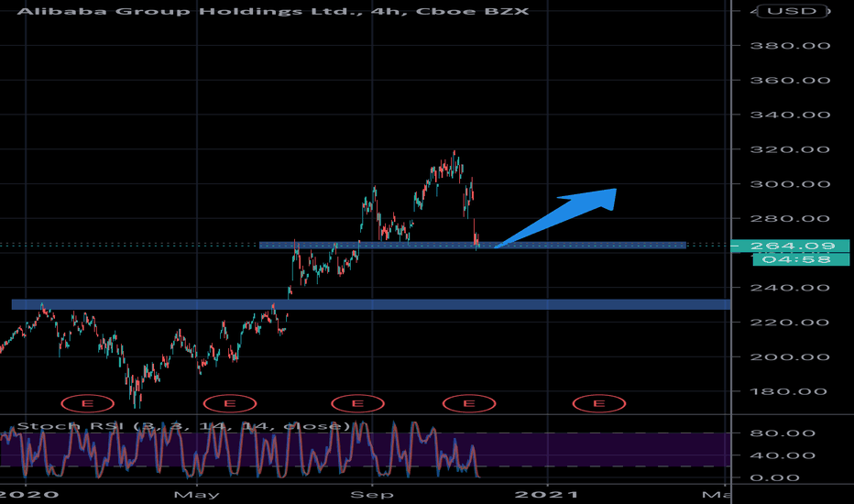Screen dimensions: 854x504
Task: Select the blue upward arrow drawing
Action: pos(555,218)
